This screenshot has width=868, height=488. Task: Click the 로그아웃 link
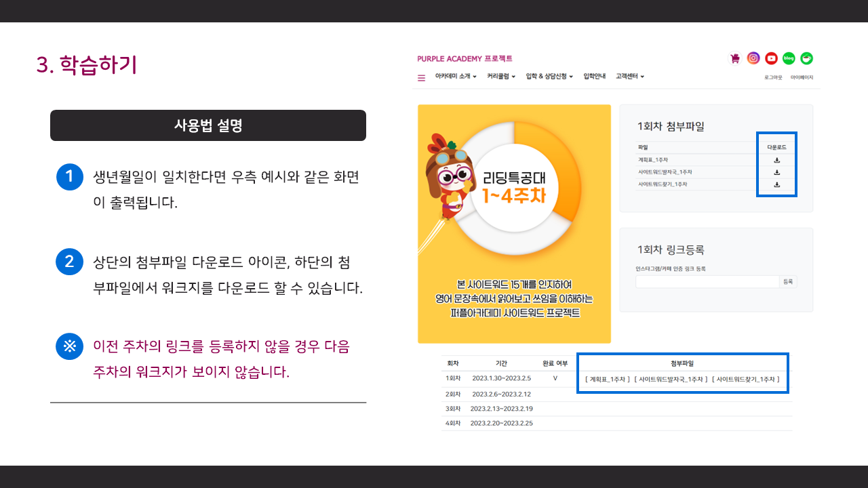pyautogui.click(x=773, y=77)
